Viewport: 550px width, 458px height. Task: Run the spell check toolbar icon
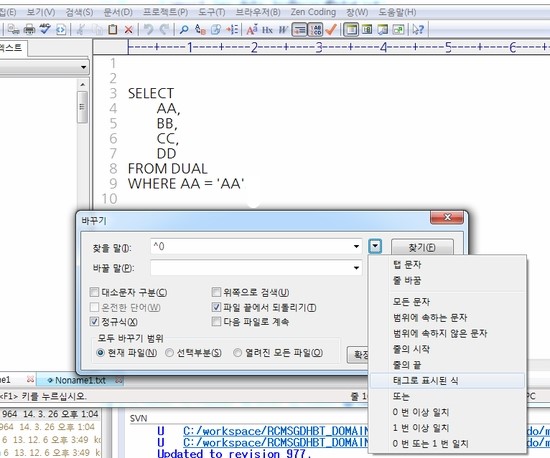point(45,29)
